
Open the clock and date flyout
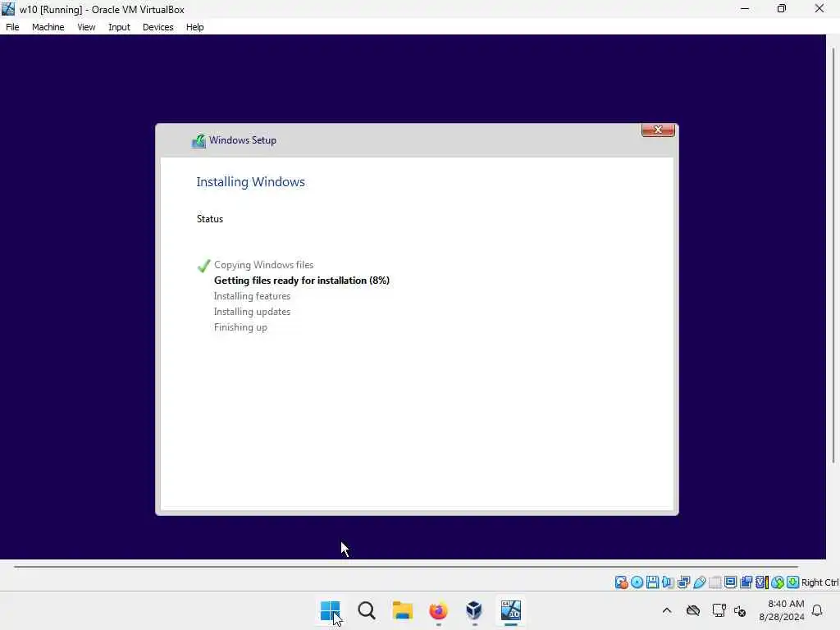coord(782,610)
